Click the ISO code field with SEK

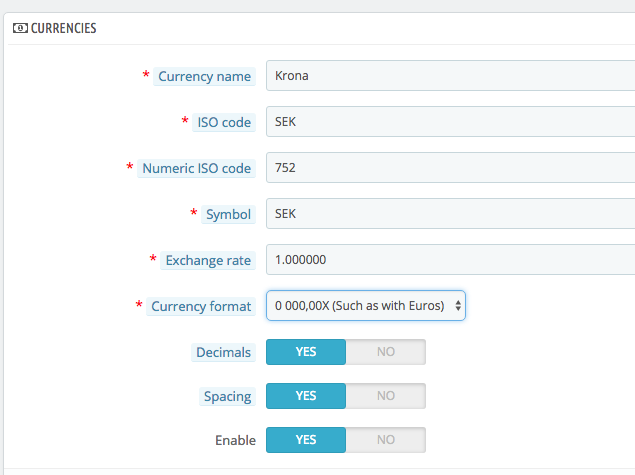click(450, 121)
